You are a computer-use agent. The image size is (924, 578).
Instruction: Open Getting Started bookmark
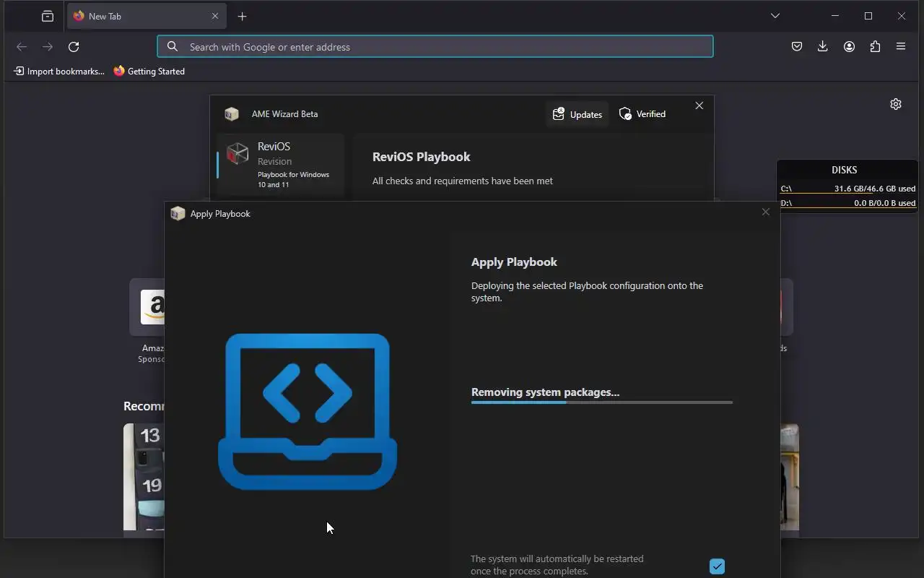[149, 71]
